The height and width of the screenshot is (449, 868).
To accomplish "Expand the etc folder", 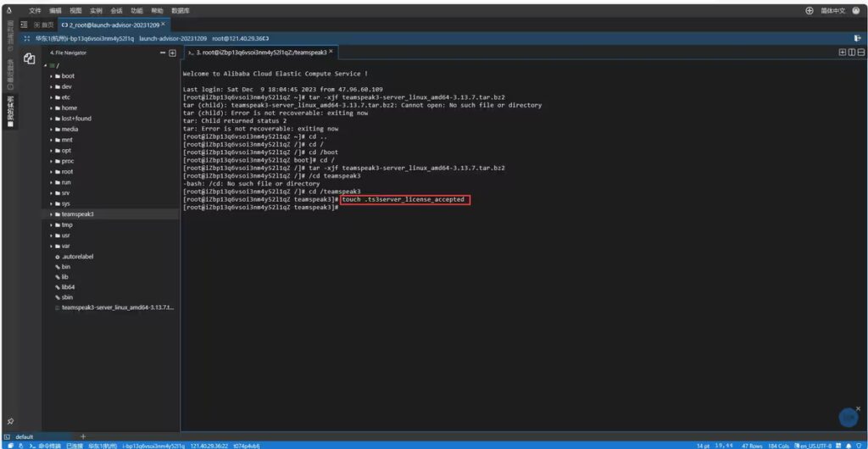I will coord(51,97).
